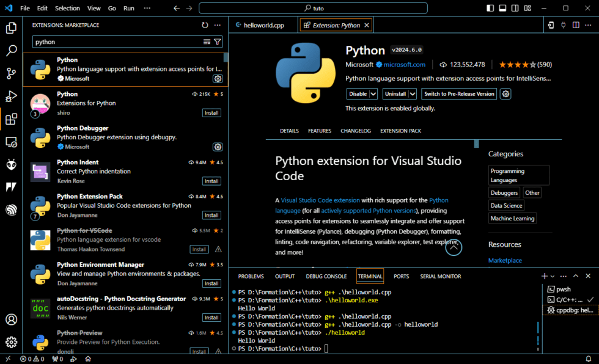
Task: Open the extension search filter icon
Action: [x=218, y=42]
